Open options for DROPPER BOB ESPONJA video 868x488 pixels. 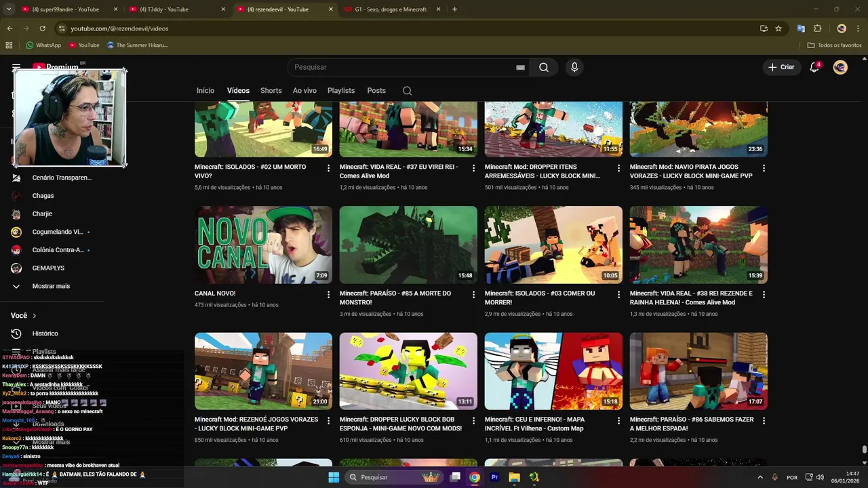point(474,421)
